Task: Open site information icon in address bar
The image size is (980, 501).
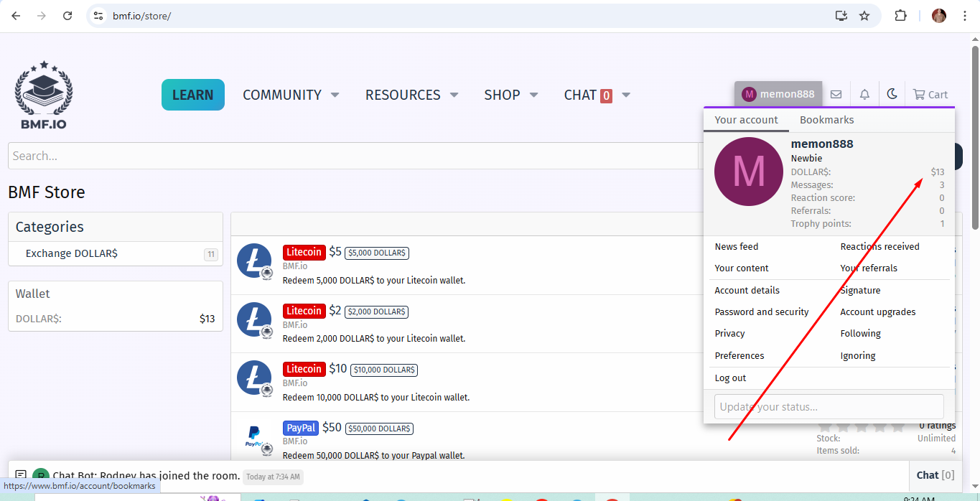Action: pos(99,16)
